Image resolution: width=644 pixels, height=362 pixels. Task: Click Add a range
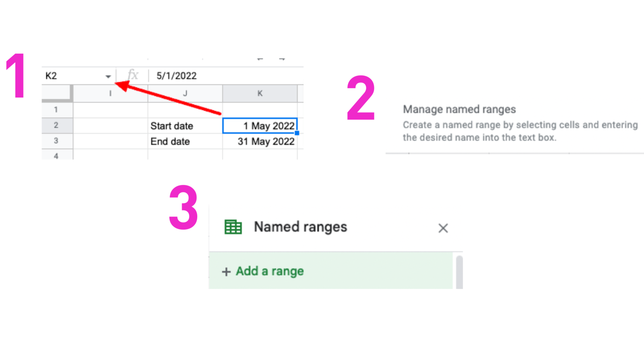[x=269, y=271]
